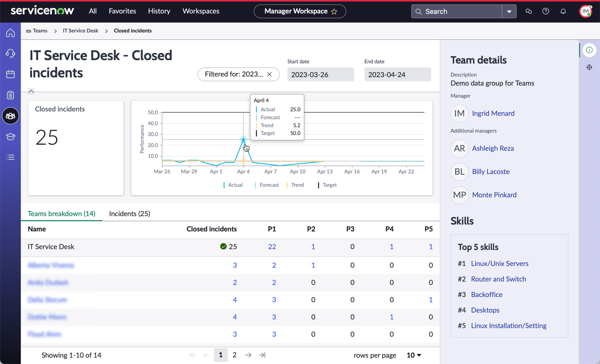Viewport: 600px width, 364px height.
Task: Click April 4 data point on chart
Action: pos(243,140)
